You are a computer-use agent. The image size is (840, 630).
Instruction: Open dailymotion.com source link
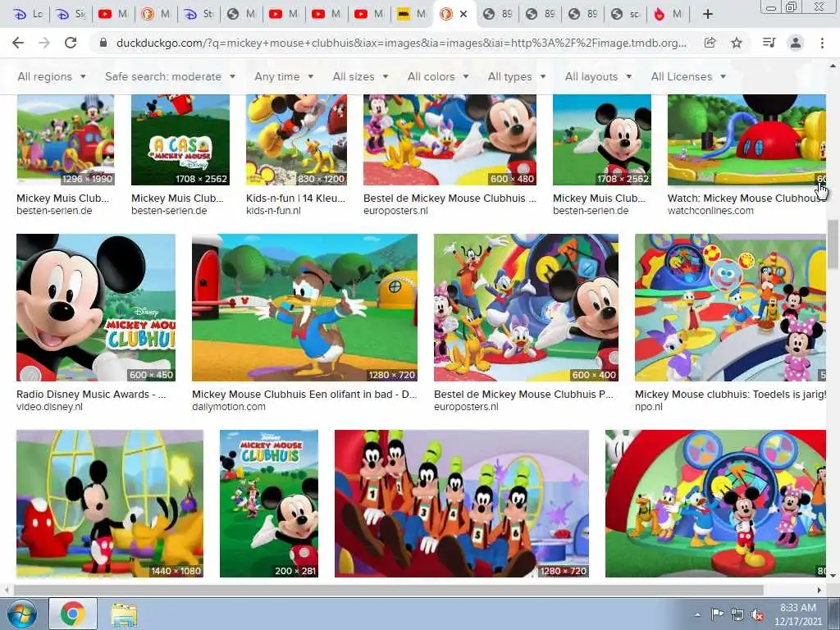point(229,407)
